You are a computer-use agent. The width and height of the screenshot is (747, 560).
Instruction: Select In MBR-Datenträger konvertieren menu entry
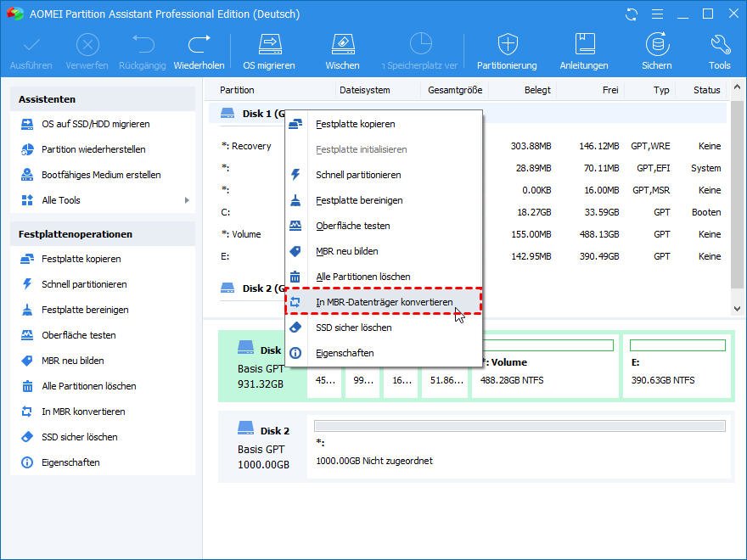tap(384, 302)
